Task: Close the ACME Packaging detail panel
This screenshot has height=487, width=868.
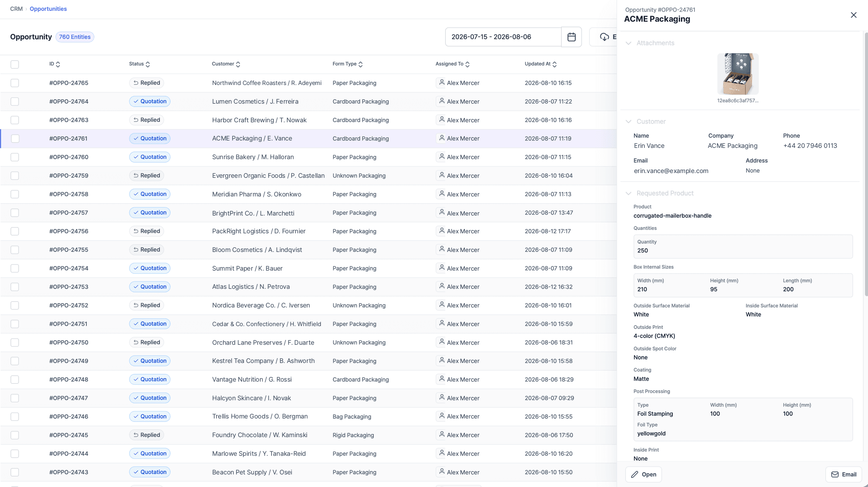Action: click(853, 15)
